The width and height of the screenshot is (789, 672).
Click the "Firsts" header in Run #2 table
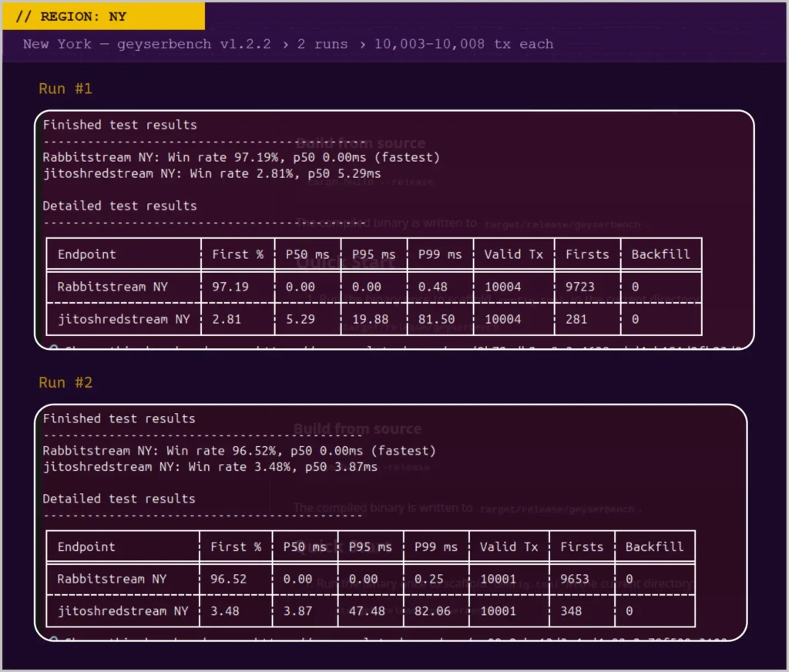(x=582, y=547)
